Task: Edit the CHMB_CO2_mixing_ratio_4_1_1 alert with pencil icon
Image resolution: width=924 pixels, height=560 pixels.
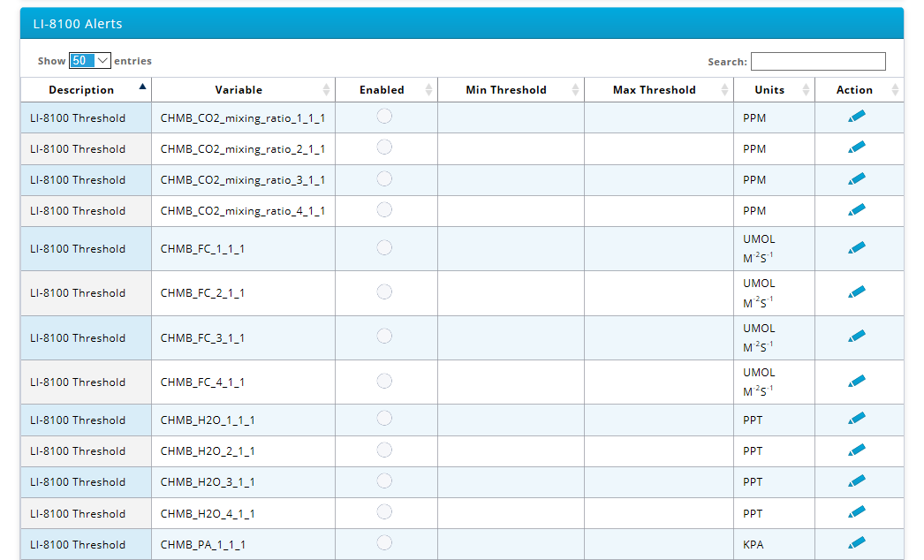Action: tap(857, 209)
